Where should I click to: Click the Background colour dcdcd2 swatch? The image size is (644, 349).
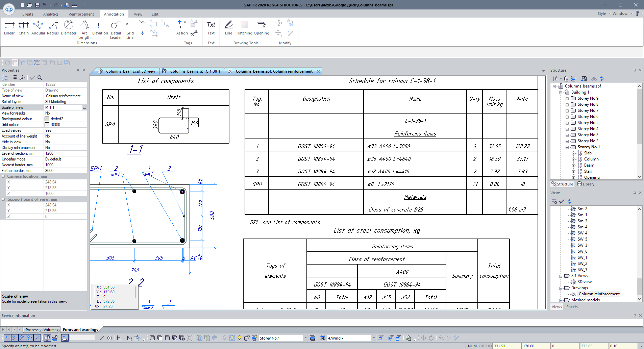[47, 119]
